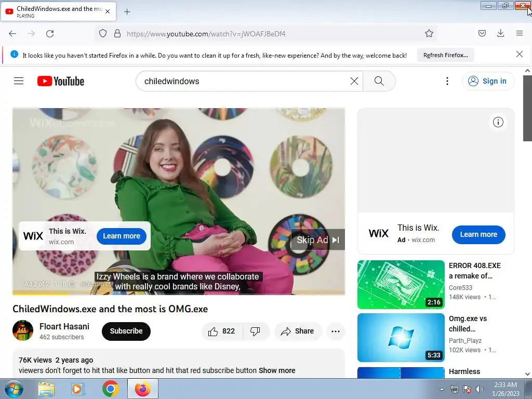Click Omg.exe vs chilled video title

[x=468, y=324]
